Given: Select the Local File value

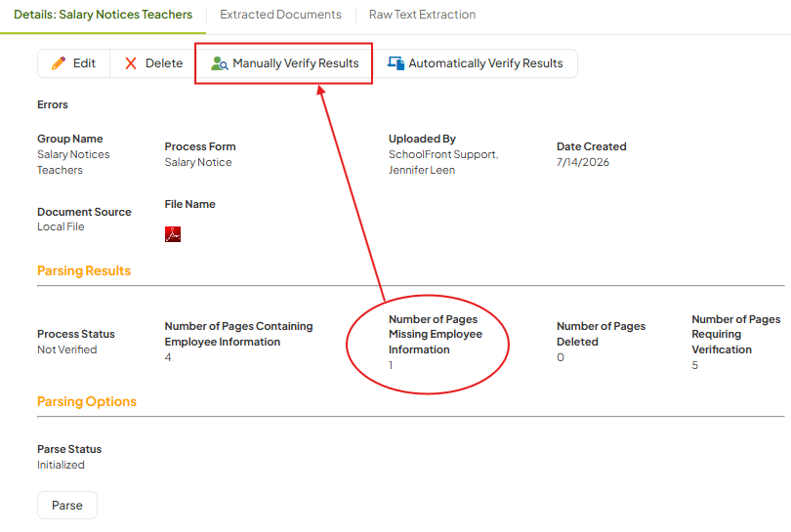Looking at the screenshot, I should [61, 226].
